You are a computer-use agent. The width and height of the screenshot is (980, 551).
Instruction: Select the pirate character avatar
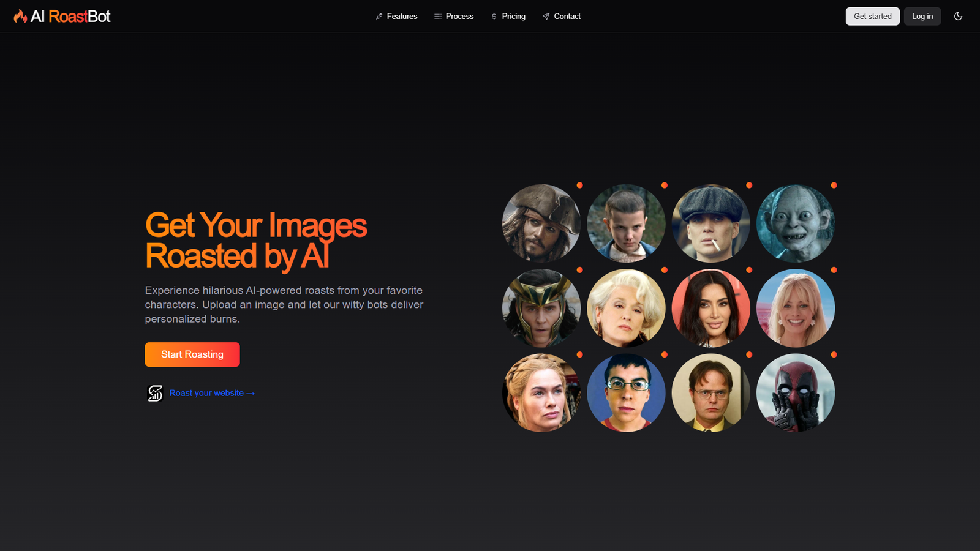541,223
